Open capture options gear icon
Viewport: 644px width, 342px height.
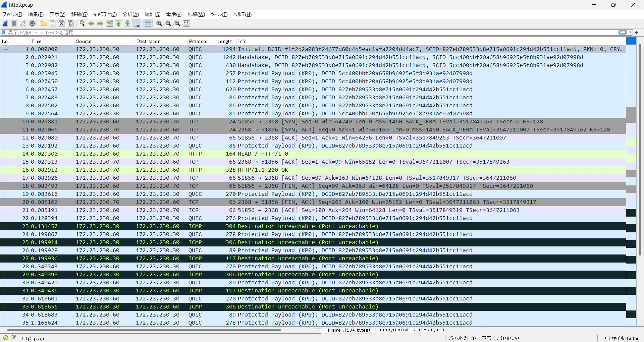(32, 23)
